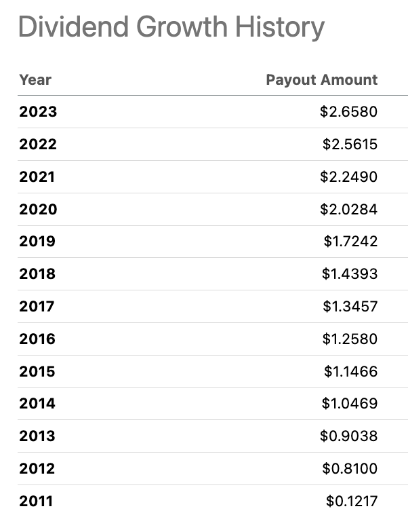This screenshot has width=408, height=532.
Task: Click the $0.1217 payout for 2011
Action: click(x=351, y=501)
